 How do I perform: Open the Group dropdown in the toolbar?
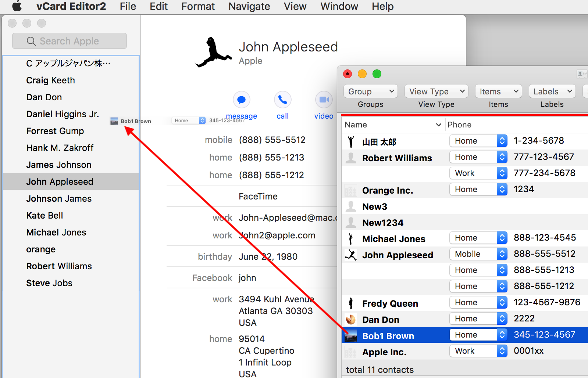tap(371, 91)
